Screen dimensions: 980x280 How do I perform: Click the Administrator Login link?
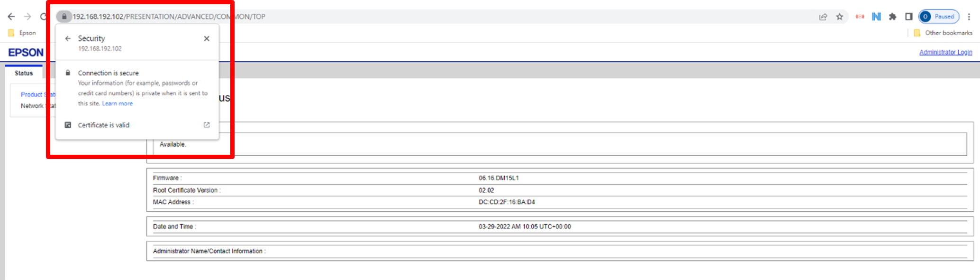(945, 52)
